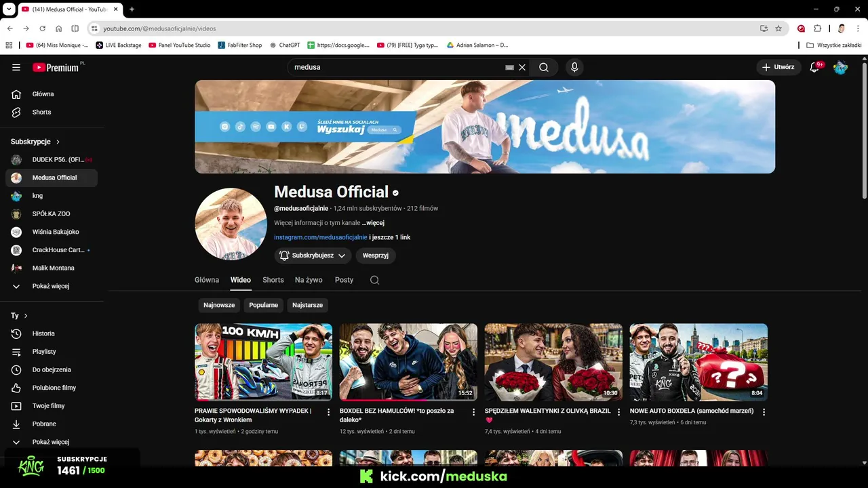Viewport: 868px width, 488px height.
Task: Click the browser address bar URL
Action: pyautogui.click(x=159, y=28)
